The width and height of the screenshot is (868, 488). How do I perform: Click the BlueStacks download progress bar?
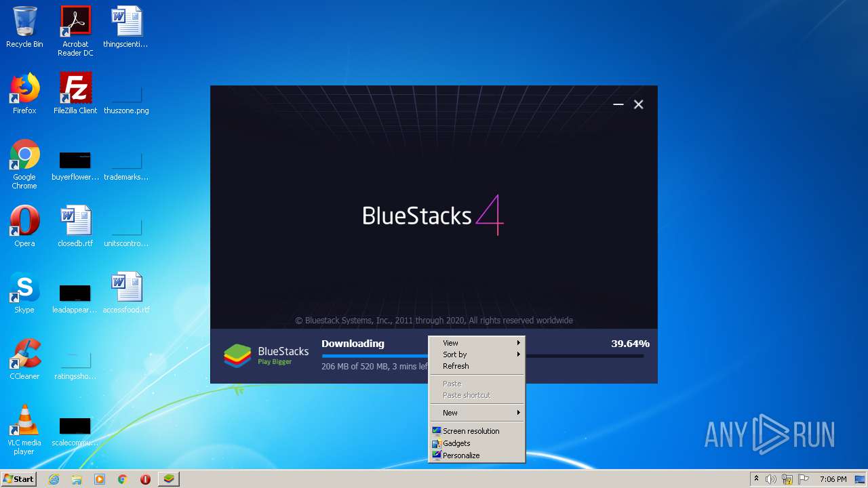pos(483,356)
